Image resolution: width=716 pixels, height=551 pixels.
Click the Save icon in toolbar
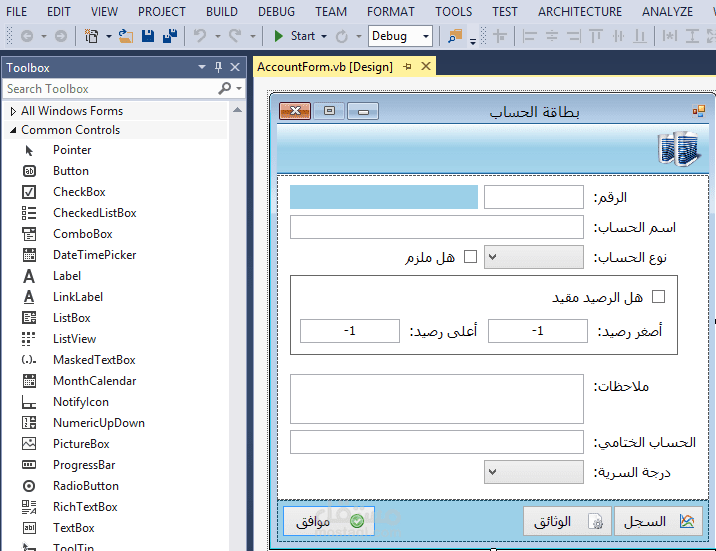[x=148, y=36]
